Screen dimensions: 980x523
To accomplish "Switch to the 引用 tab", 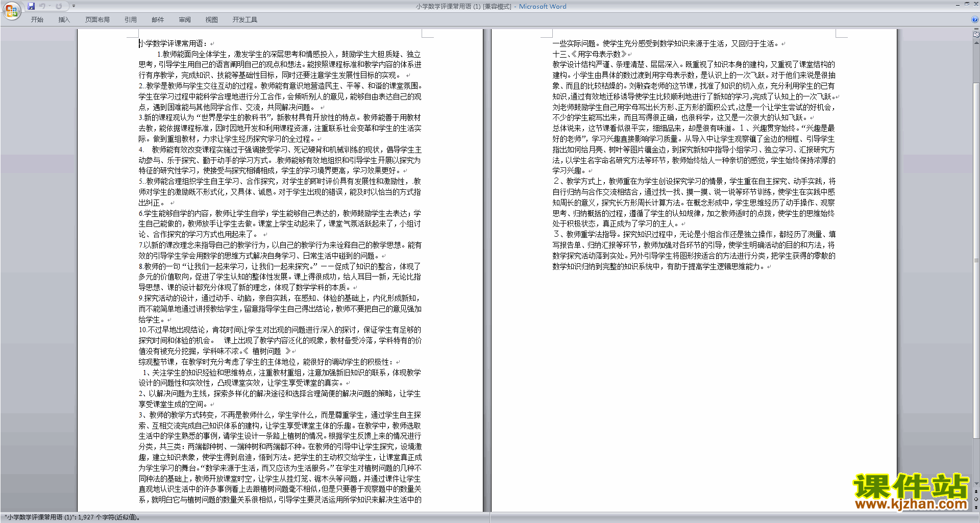I will tap(131, 19).
